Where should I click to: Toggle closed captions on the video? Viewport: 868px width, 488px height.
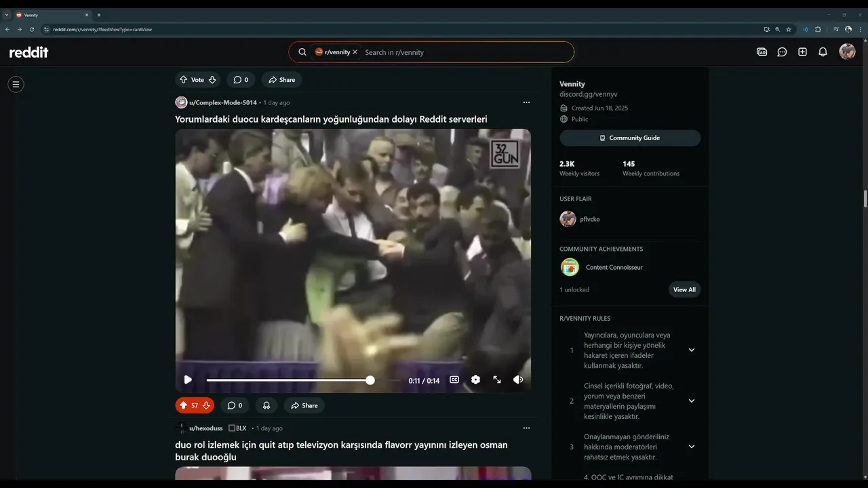point(454,380)
